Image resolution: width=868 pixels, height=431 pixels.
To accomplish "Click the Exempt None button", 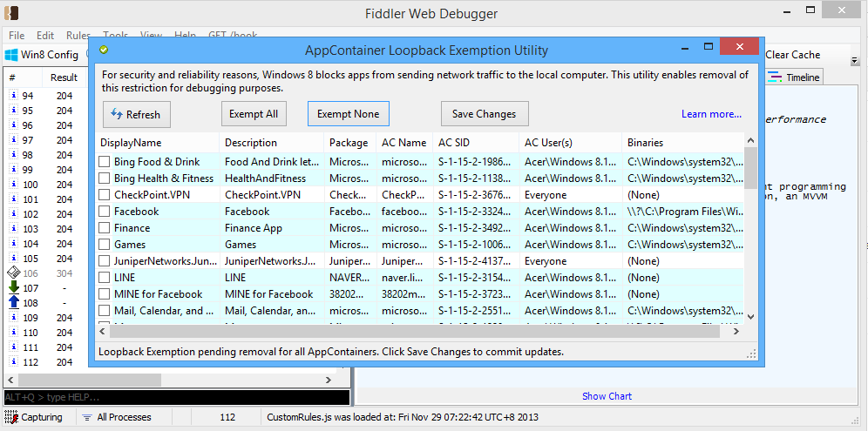I will [x=349, y=114].
